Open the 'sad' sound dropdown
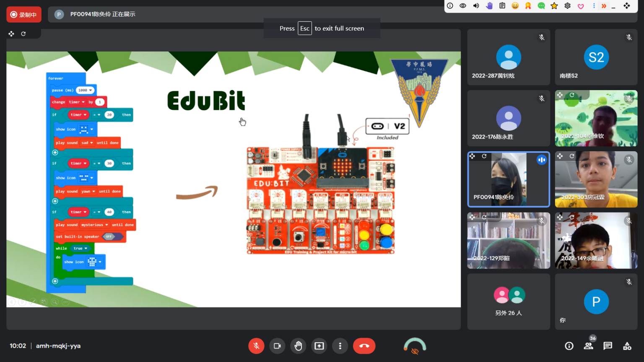The width and height of the screenshot is (644, 362). click(87, 143)
